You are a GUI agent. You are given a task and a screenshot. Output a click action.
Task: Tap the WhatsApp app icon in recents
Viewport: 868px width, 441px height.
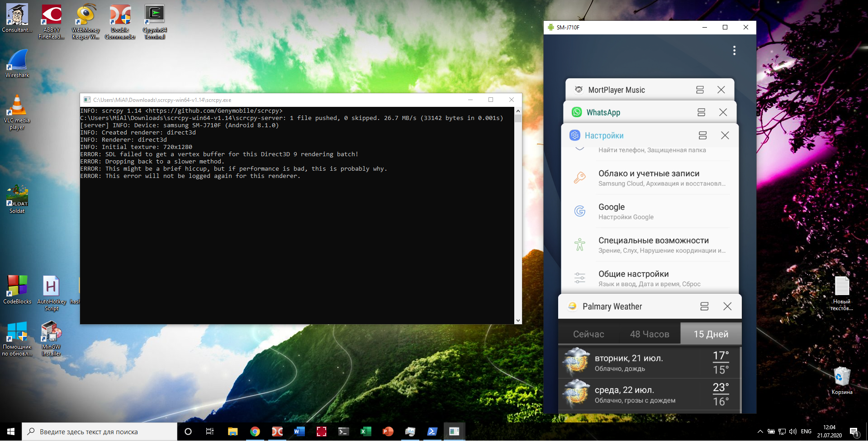pyautogui.click(x=577, y=112)
